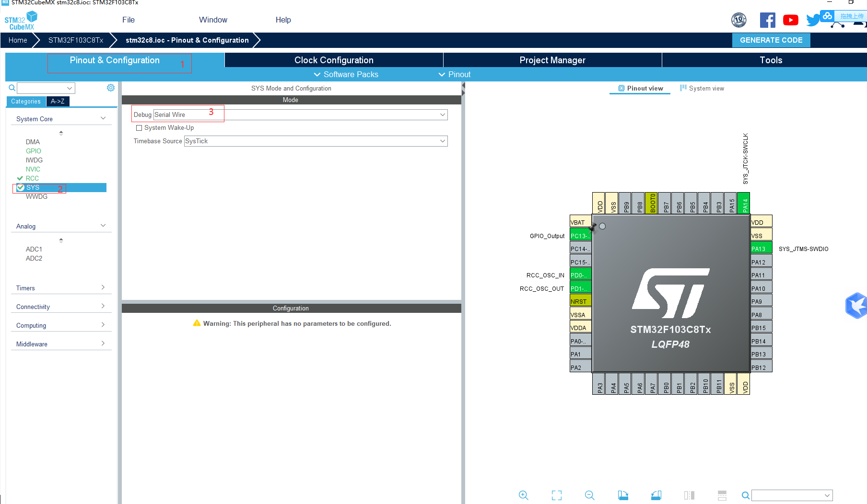
Task: Rotate the chip clockwise
Action: click(623, 495)
